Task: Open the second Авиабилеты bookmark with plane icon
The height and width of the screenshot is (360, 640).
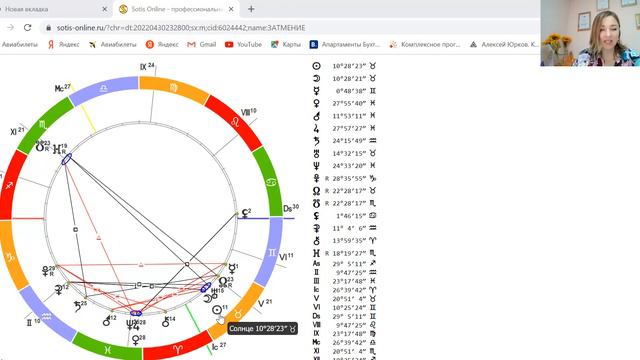Action: point(113,44)
